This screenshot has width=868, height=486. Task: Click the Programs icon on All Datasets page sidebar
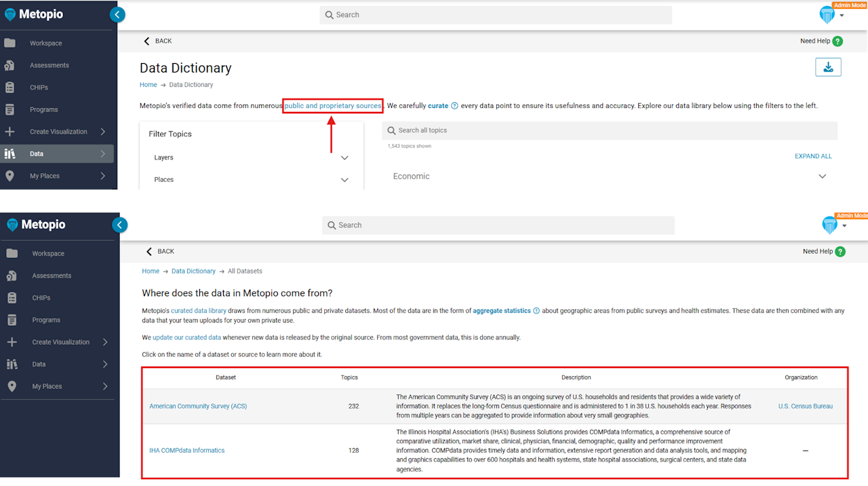pyautogui.click(x=12, y=320)
